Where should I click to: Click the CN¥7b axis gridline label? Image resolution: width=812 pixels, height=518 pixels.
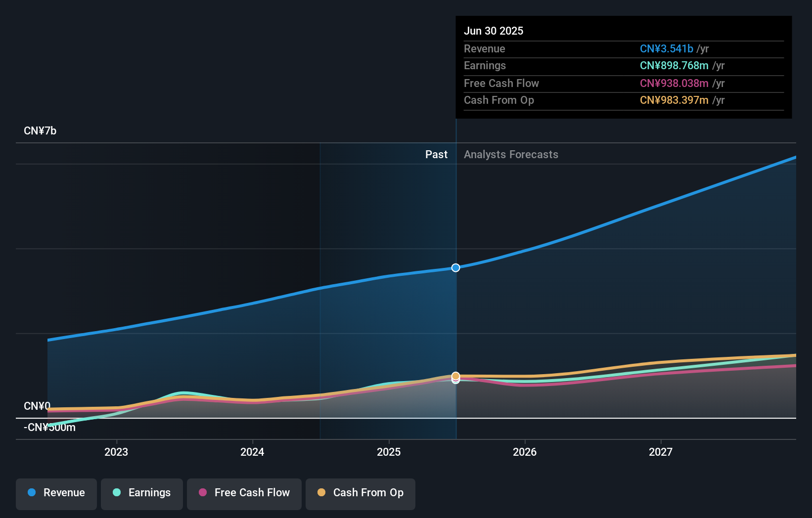(41, 130)
